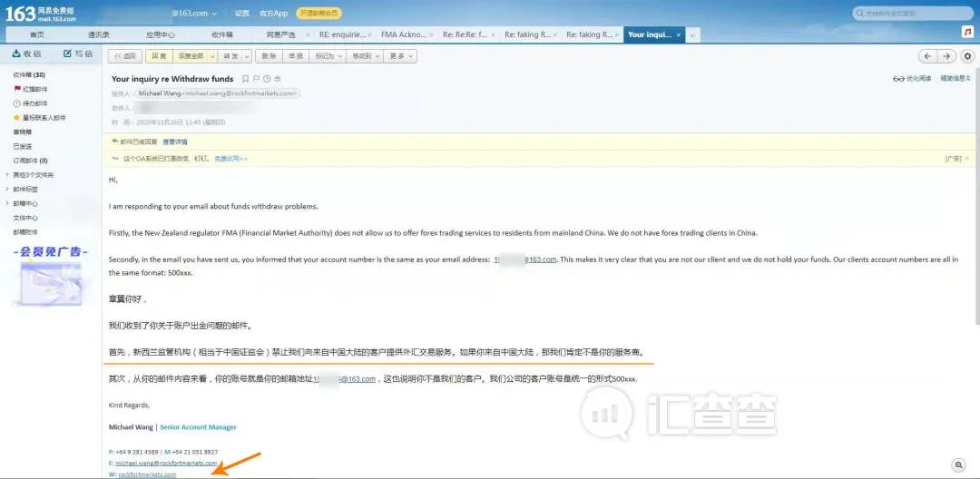This screenshot has width=980, height=479.
Task: Open the 草稿箱 drafts folder
Action: click(23, 132)
